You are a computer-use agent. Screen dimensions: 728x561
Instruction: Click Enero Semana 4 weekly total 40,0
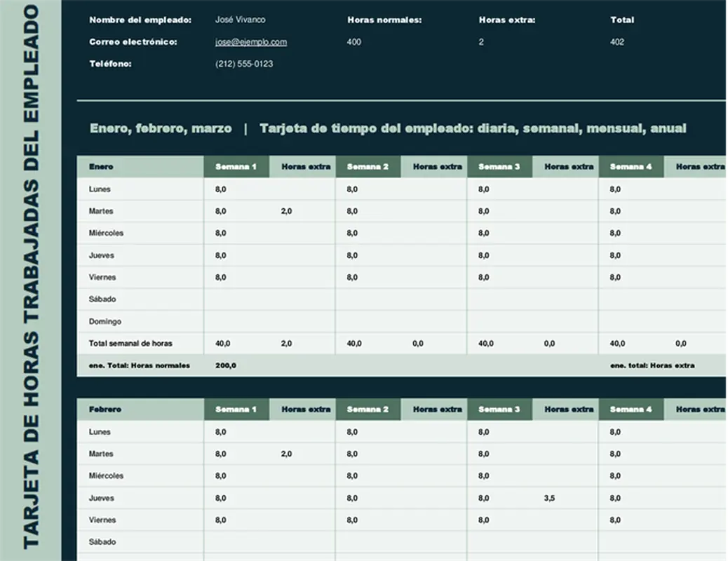[617, 344]
